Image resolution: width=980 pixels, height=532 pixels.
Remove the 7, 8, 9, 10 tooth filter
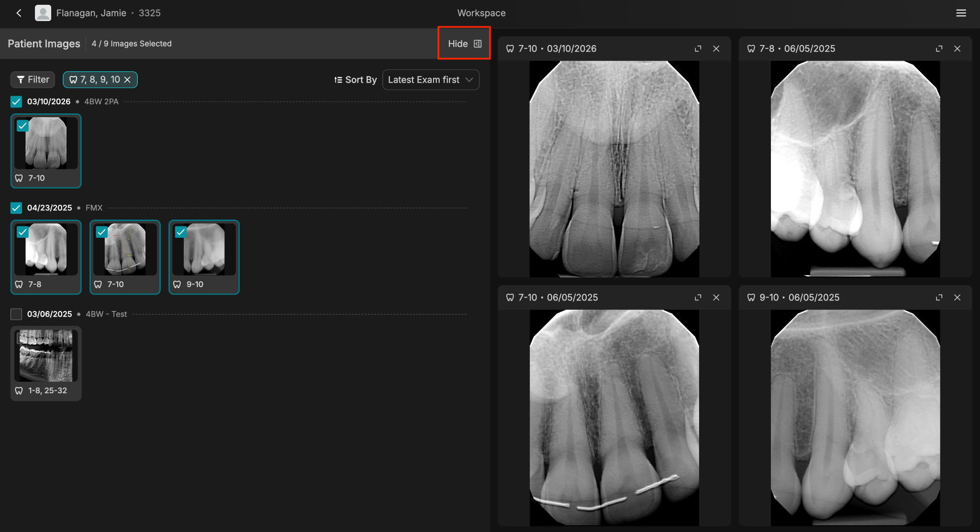point(127,80)
